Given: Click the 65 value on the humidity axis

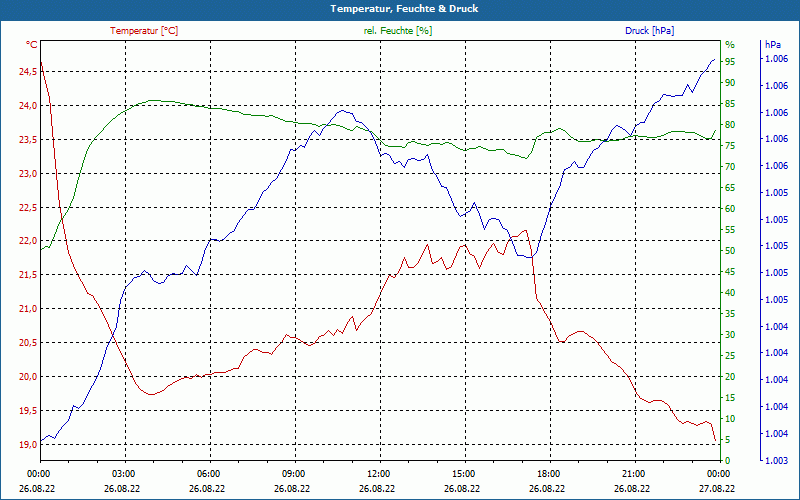Looking at the screenshot, I should coord(730,188).
